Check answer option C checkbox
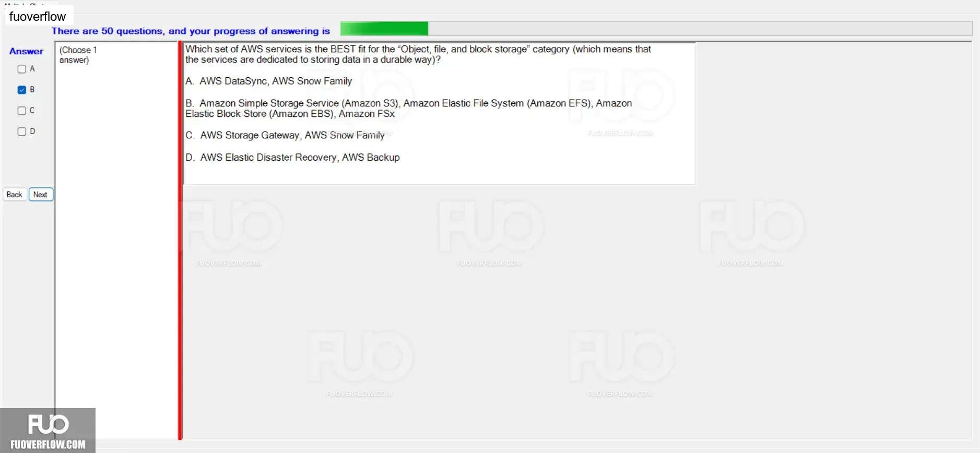This screenshot has width=980, height=453. pos(22,111)
